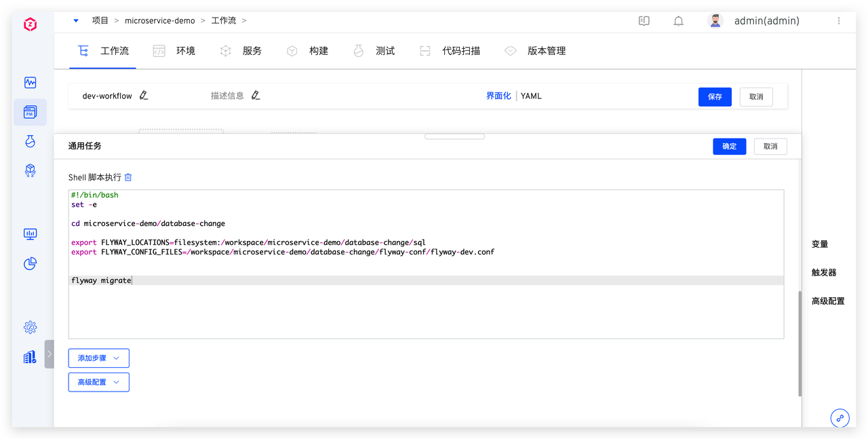Click the Zadig logo icon
The image size is (868, 439).
point(30,25)
